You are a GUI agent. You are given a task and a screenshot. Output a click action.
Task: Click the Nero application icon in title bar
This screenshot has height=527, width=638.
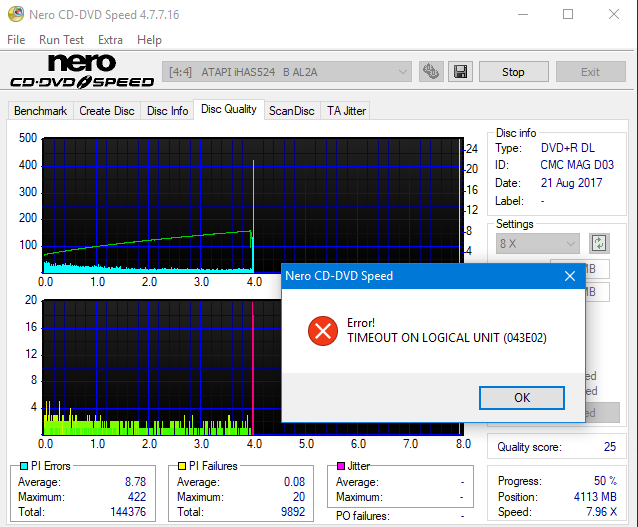[x=16, y=14]
